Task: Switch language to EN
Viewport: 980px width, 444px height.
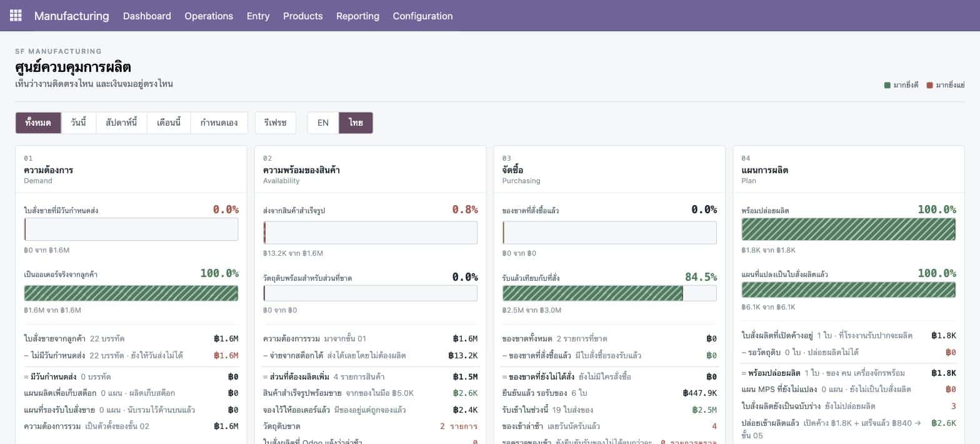Action: tap(323, 123)
